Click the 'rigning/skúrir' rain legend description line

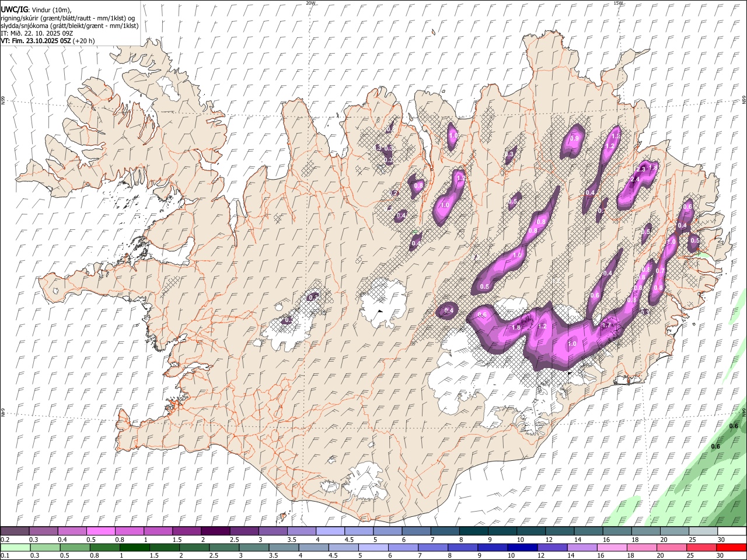coord(68,18)
